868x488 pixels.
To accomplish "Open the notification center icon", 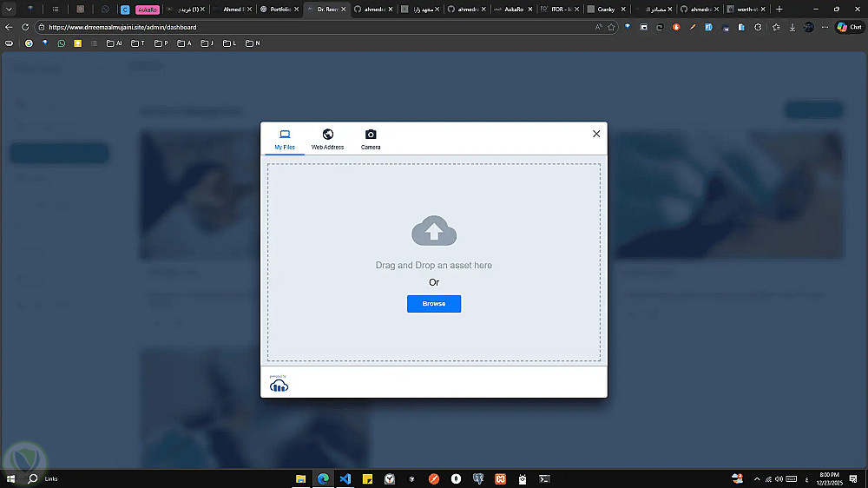I will [853, 479].
